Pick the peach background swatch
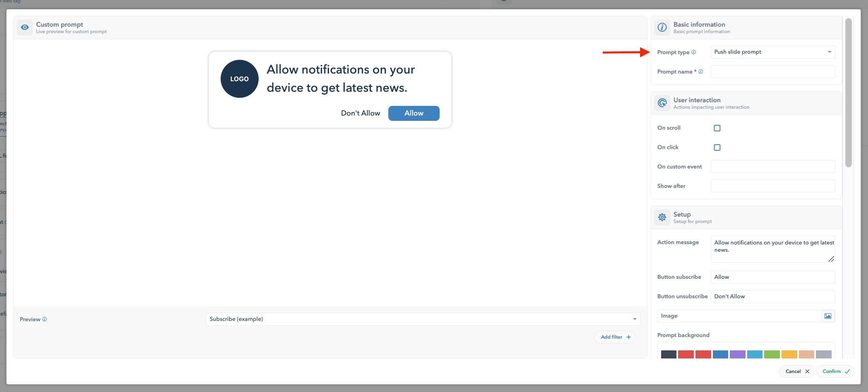868x392 pixels. click(807, 354)
